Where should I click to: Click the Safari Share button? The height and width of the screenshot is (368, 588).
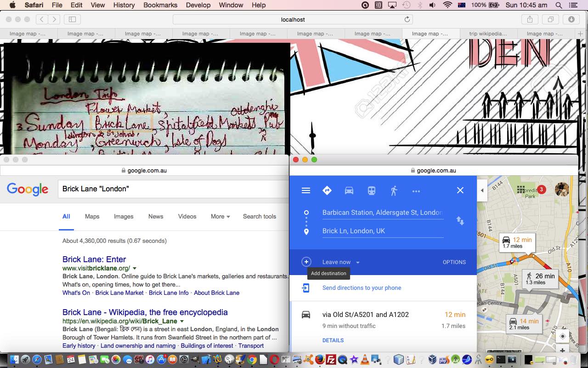pos(530,19)
